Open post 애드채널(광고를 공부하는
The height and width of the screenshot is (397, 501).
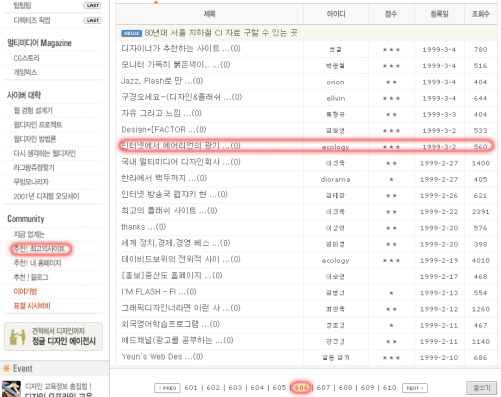[x=177, y=340]
